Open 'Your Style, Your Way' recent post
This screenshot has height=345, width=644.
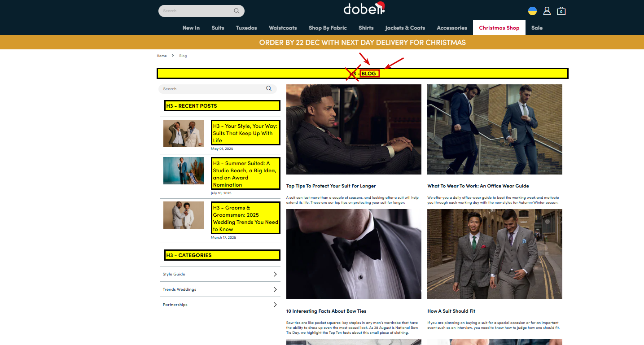[x=245, y=133]
